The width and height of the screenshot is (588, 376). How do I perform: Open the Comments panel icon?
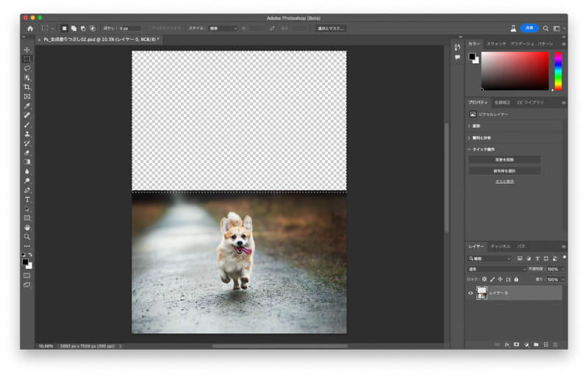(457, 57)
